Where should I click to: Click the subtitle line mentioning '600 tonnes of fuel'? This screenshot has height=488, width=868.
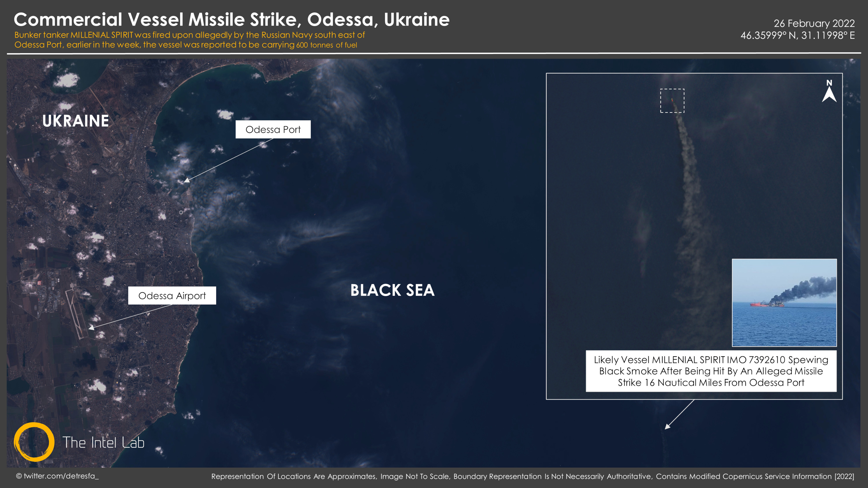tap(186, 45)
